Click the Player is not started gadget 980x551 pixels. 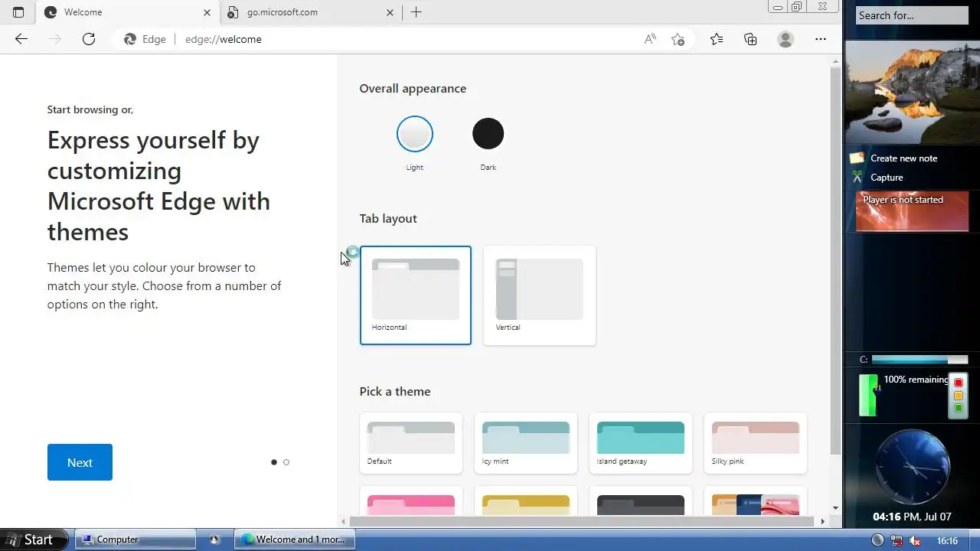(x=912, y=211)
